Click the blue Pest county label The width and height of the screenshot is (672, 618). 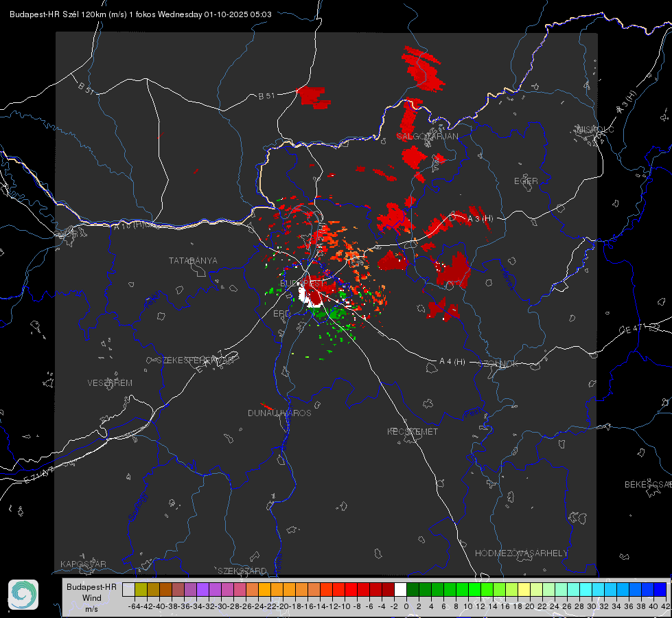472,413
